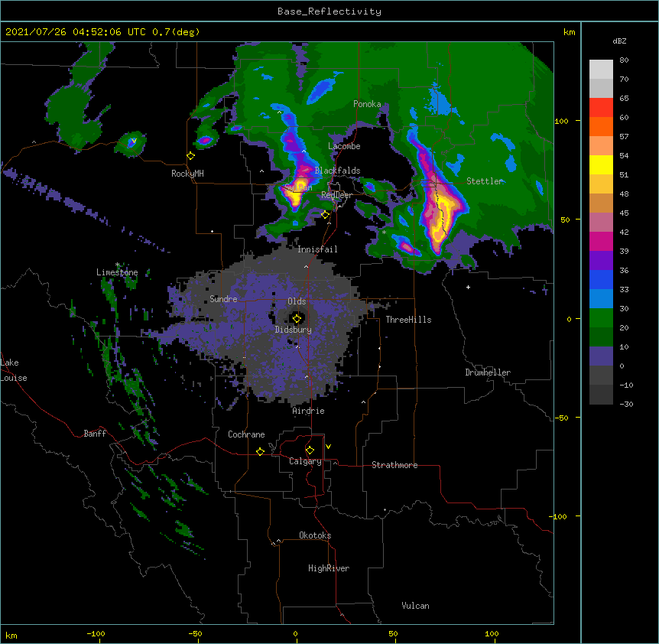Click the 51 dBZ bright yellow legend swatch
Screen dimensions: 659x644
pos(601,164)
